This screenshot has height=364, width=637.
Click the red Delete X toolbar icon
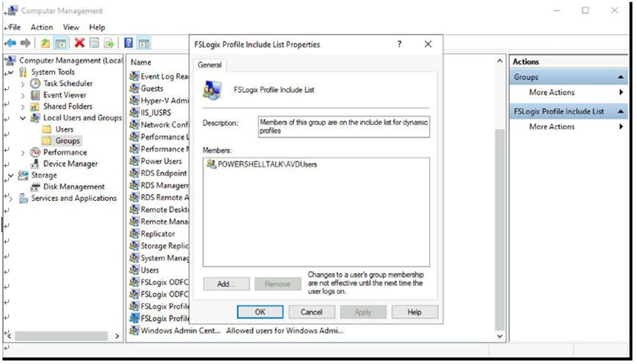[x=79, y=42]
